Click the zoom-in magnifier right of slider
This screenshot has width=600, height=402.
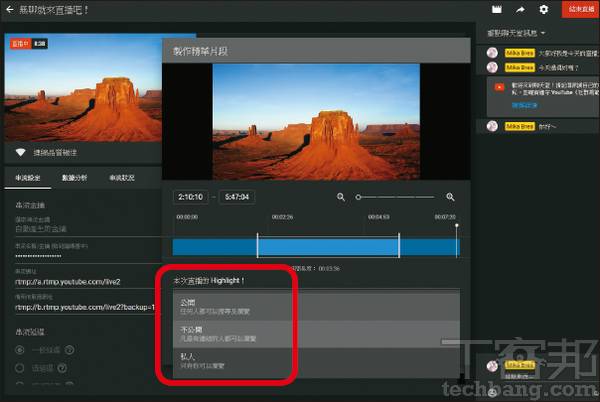[x=450, y=197]
